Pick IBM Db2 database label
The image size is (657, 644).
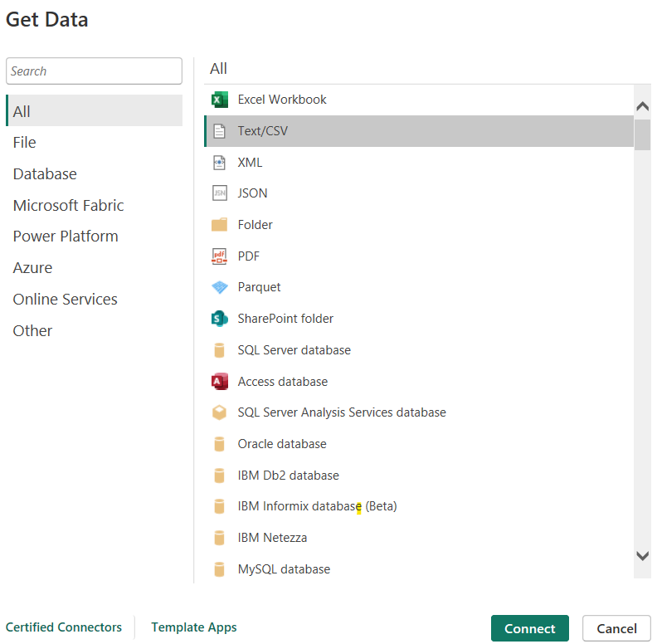[x=289, y=476]
